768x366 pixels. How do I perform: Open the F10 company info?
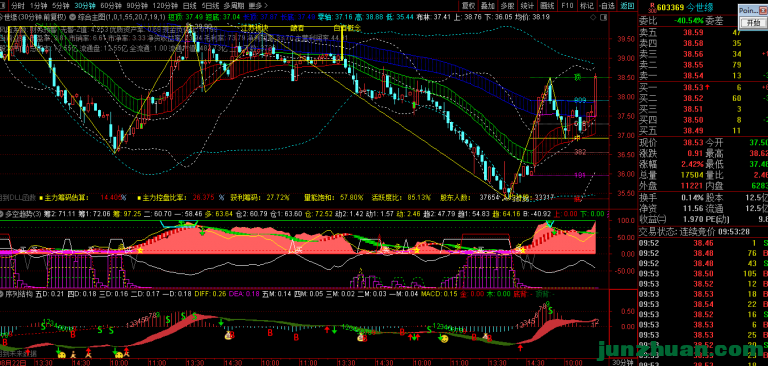pyautogui.click(x=568, y=6)
